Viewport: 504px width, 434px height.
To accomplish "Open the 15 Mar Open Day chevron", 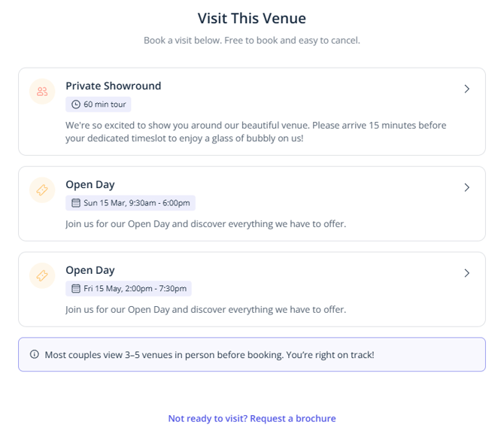I will coord(466,187).
